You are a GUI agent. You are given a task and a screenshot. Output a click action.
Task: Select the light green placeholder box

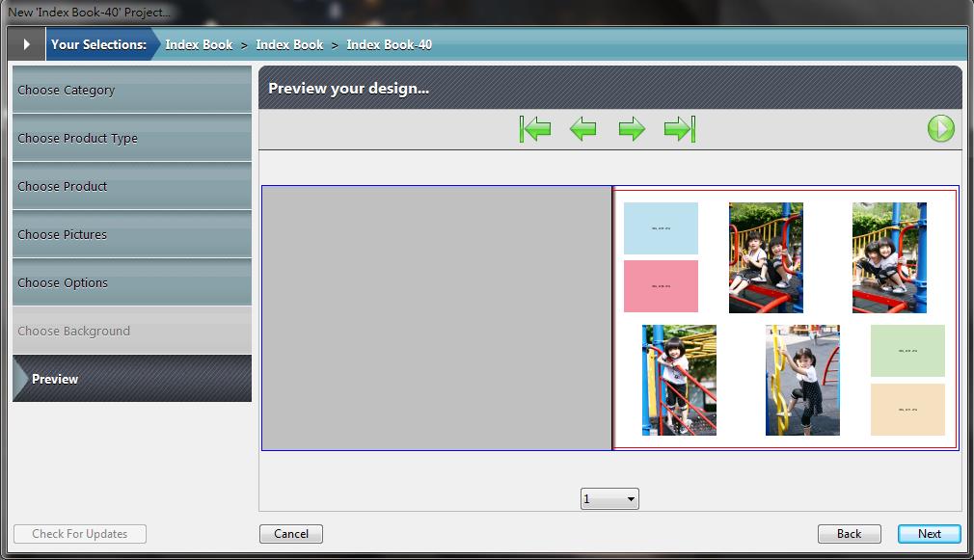(907, 351)
